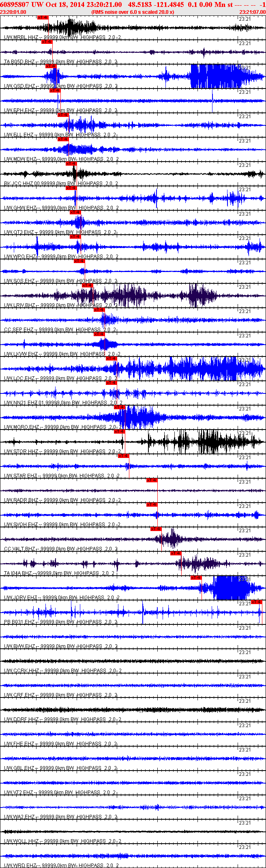
Task: Click the red pick flag on the LOC trace
Action: click(112, 358)
